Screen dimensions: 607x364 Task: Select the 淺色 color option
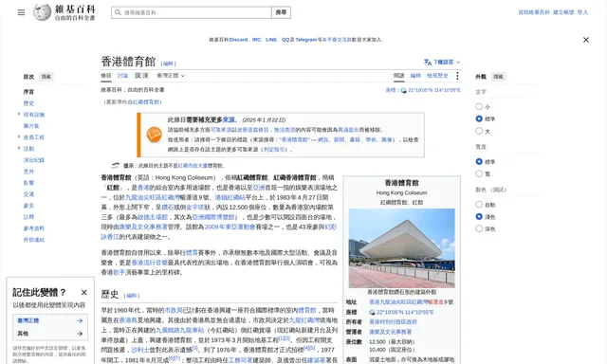(479, 217)
